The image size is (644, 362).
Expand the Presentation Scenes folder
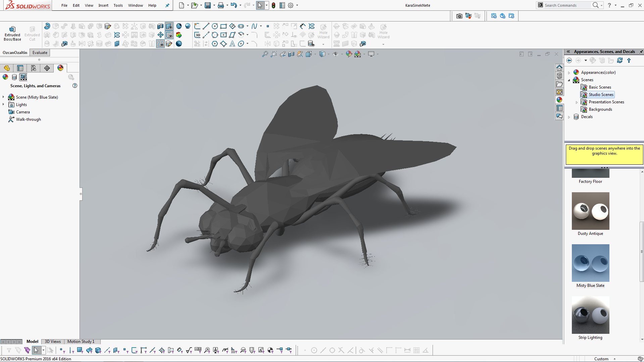tap(577, 102)
